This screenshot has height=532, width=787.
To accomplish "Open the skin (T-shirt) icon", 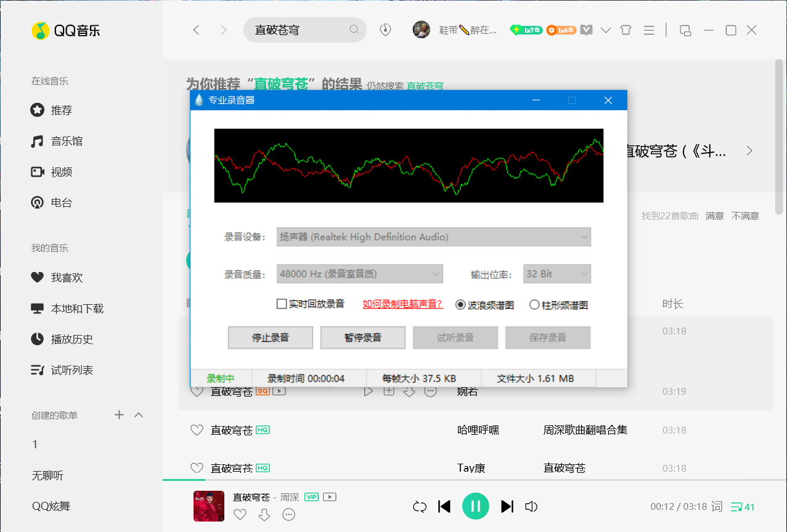I will coord(626,30).
